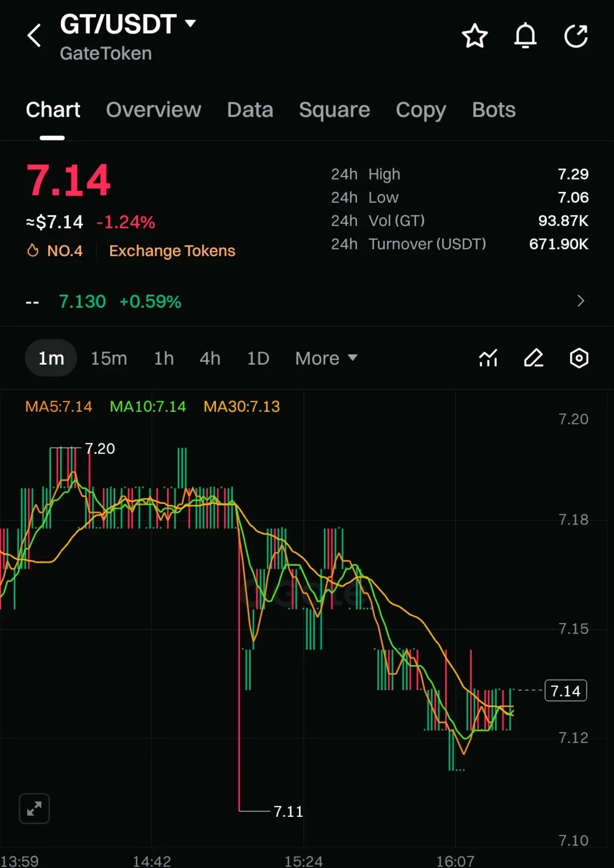Tap the -1.24% change value

click(x=126, y=222)
